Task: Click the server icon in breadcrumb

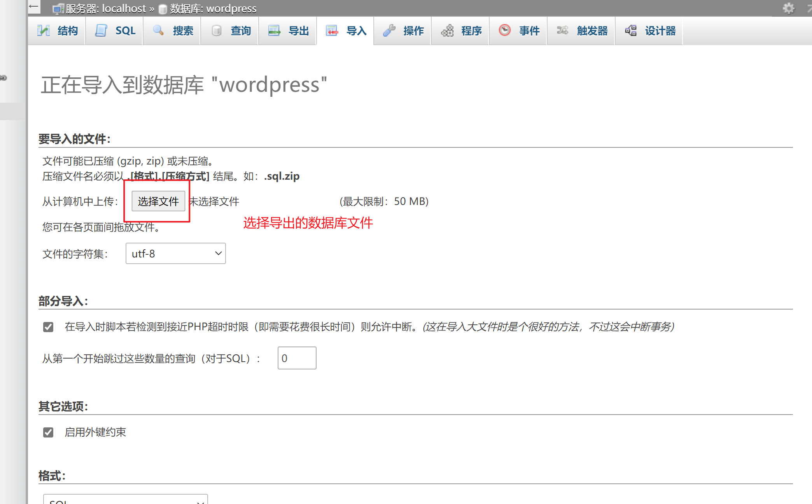Action: click(x=58, y=9)
